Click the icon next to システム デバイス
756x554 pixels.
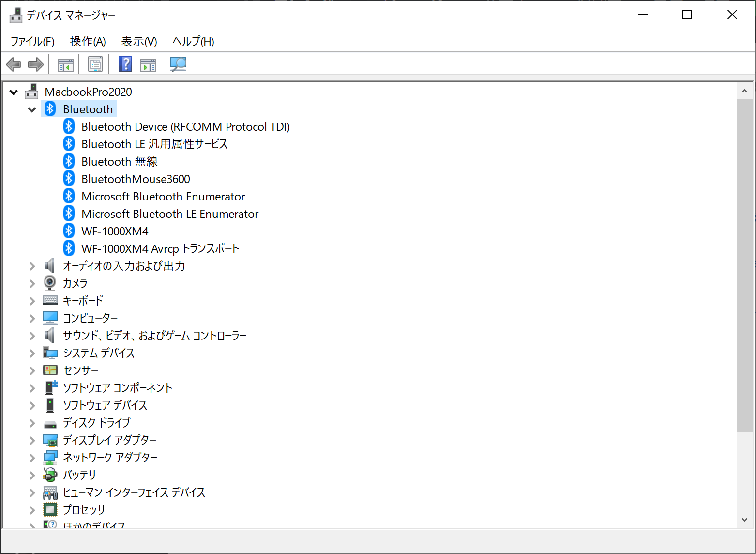(x=50, y=353)
